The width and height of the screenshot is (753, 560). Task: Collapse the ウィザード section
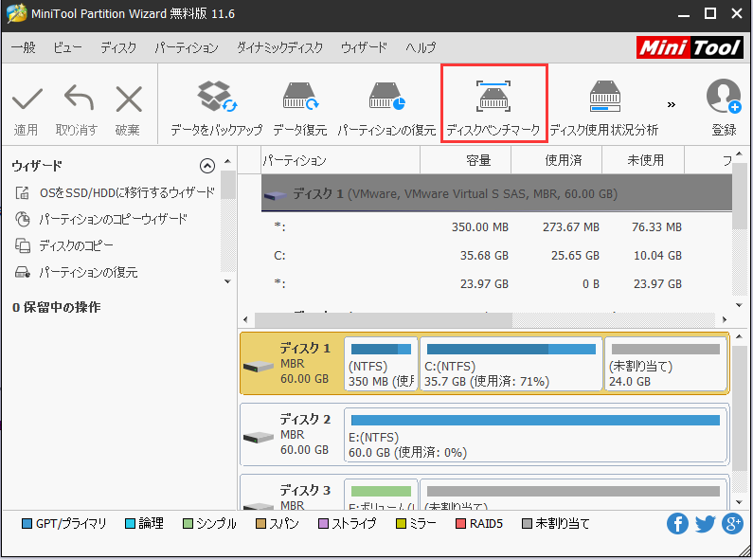[207, 166]
